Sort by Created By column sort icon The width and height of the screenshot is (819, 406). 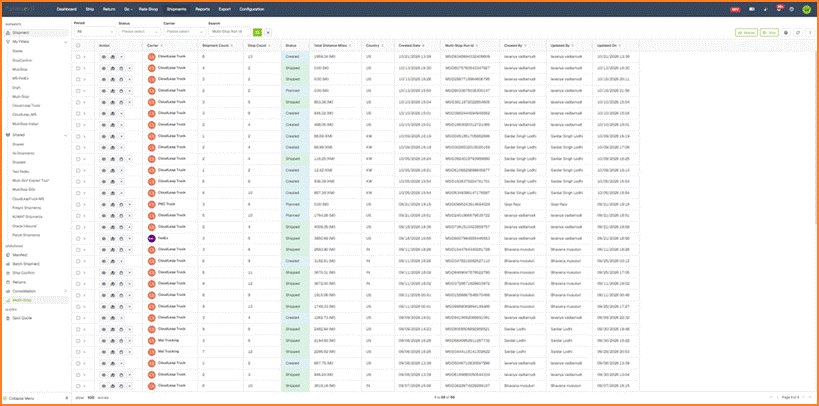pyautogui.click(x=523, y=45)
